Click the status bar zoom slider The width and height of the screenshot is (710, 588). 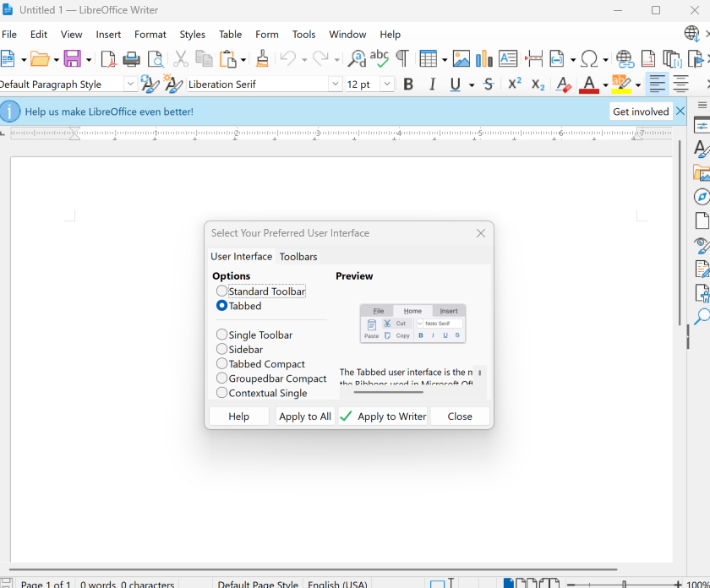coord(625,584)
